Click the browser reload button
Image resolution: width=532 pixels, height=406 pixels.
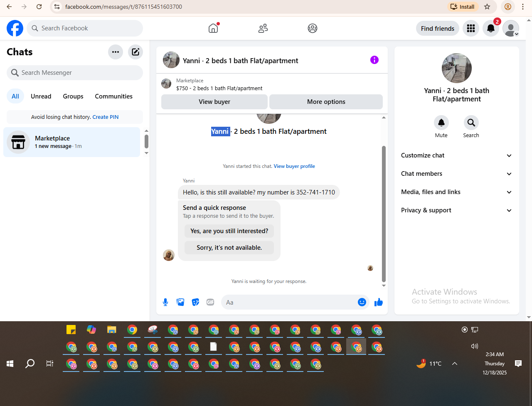pyautogui.click(x=39, y=7)
